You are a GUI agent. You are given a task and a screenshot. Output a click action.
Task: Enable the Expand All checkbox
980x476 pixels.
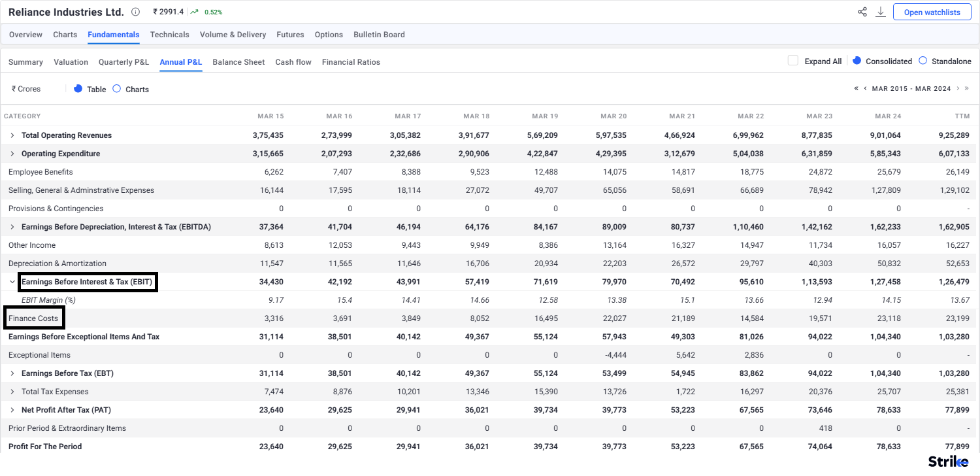tap(793, 61)
